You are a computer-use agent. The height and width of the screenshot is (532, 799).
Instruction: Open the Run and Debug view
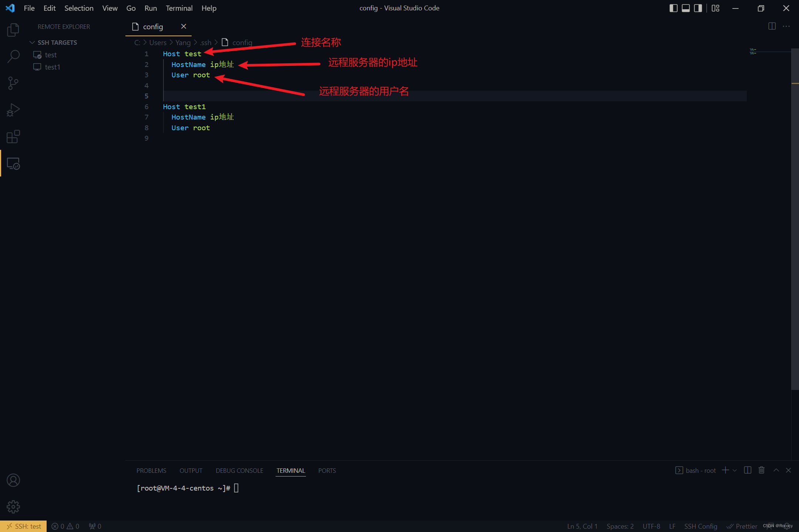[x=13, y=110]
